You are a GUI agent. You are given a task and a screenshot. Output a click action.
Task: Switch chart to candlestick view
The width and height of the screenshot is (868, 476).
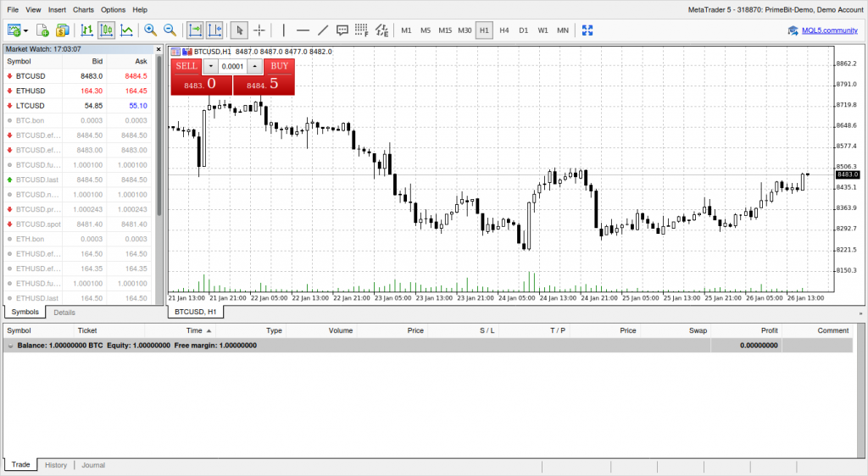106,30
